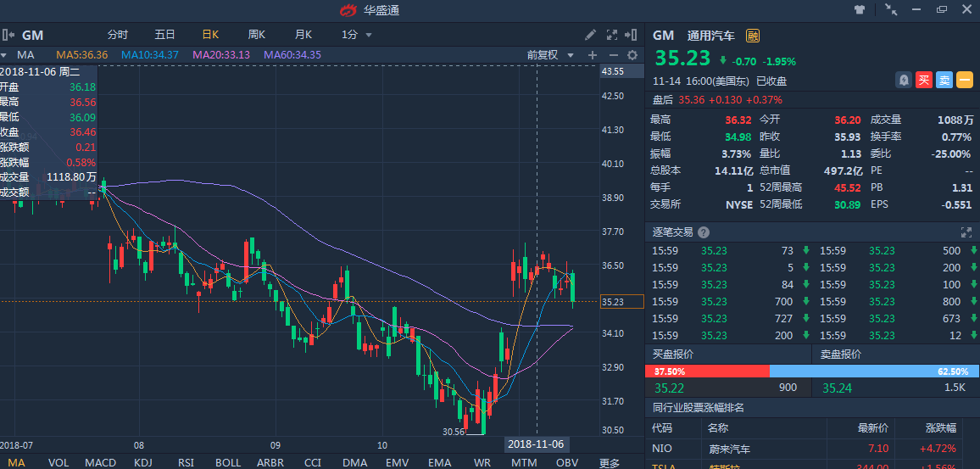
Task: Set price alert bell icon
Action: (x=905, y=80)
